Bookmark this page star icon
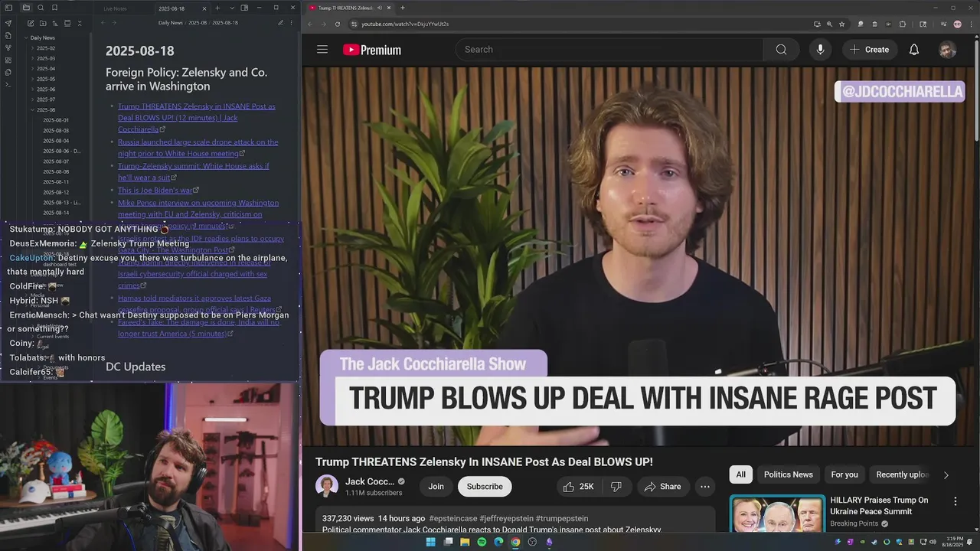The height and width of the screenshot is (551, 980). 841,24
